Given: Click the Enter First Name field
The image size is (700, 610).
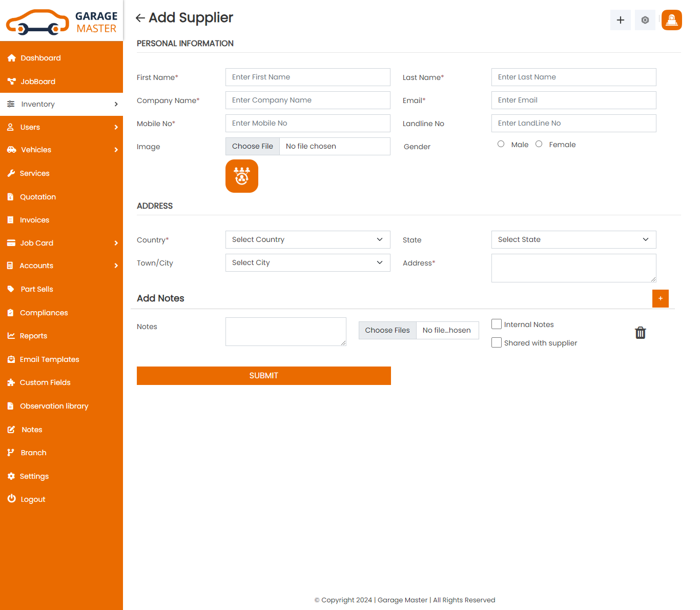Looking at the screenshot, I should point(307,77).
